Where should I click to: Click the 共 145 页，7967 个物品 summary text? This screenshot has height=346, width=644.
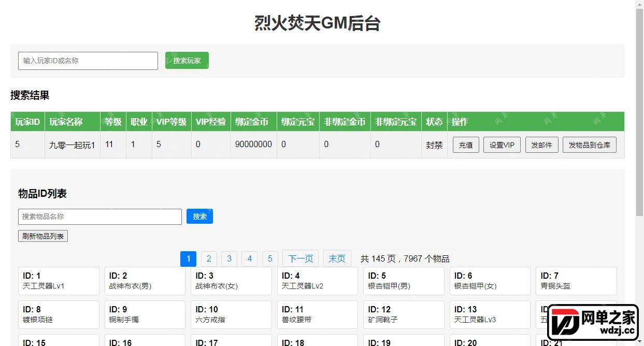tap(405, 258)
